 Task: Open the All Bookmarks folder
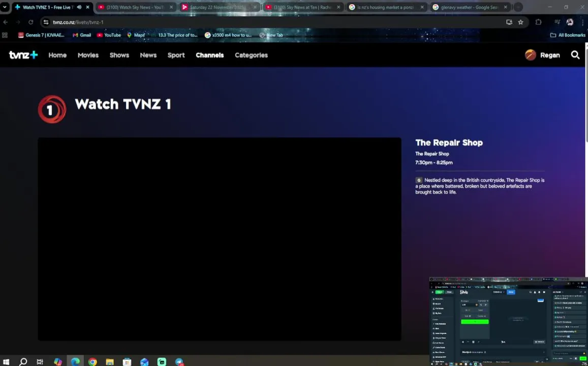point(568,35)
